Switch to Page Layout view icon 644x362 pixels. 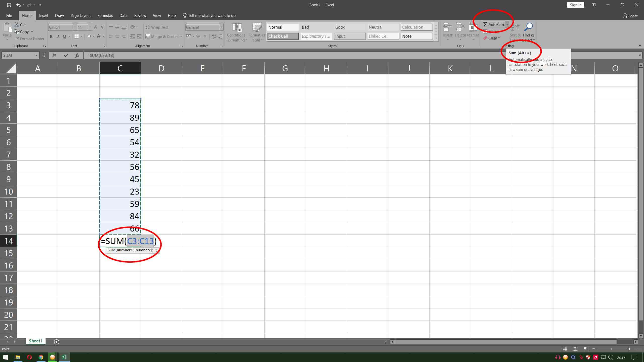click(575, 349)
